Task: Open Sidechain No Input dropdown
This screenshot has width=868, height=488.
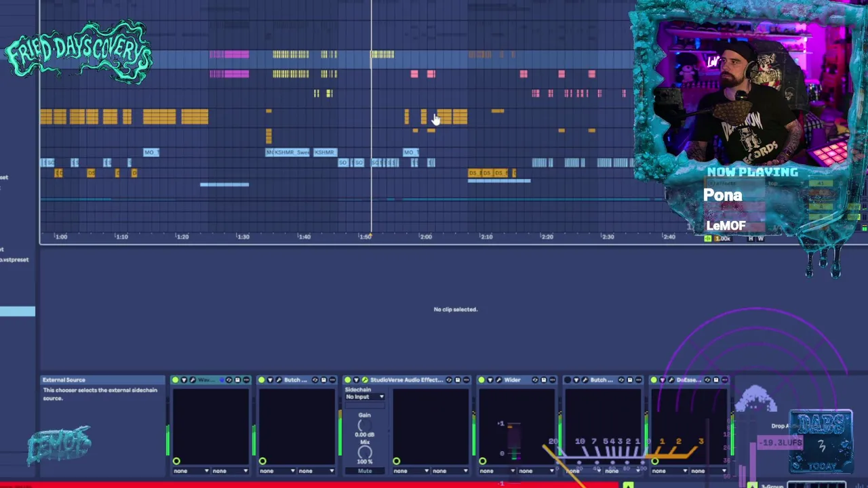Action: [365, 397]
